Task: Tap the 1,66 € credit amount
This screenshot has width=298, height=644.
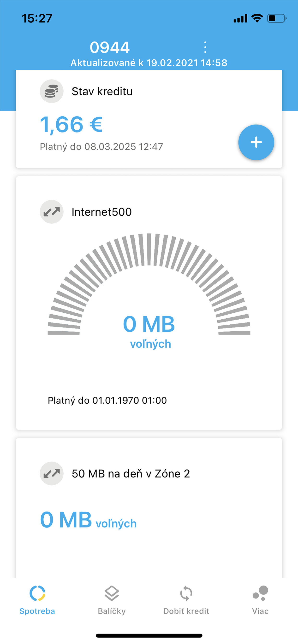Action: (71, 125)
